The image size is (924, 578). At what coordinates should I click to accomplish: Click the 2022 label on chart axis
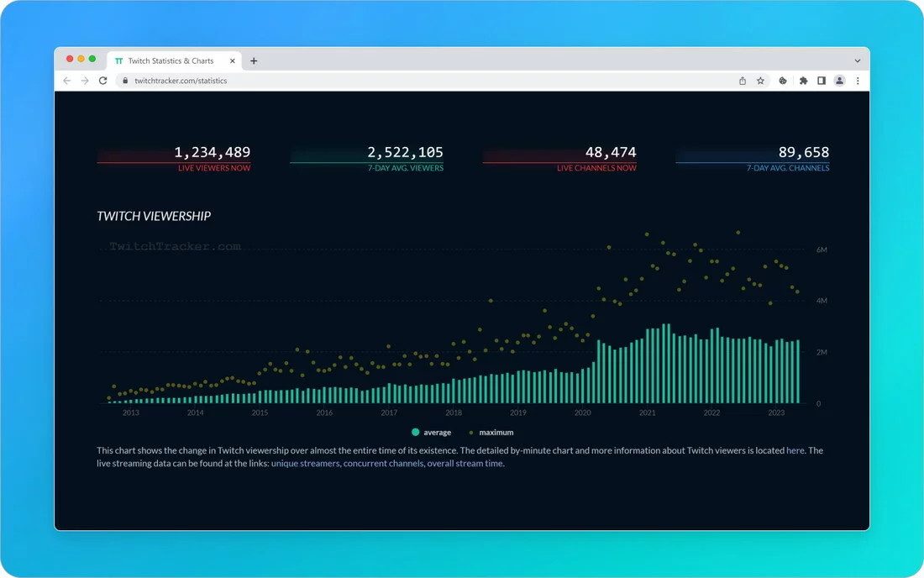711,412
